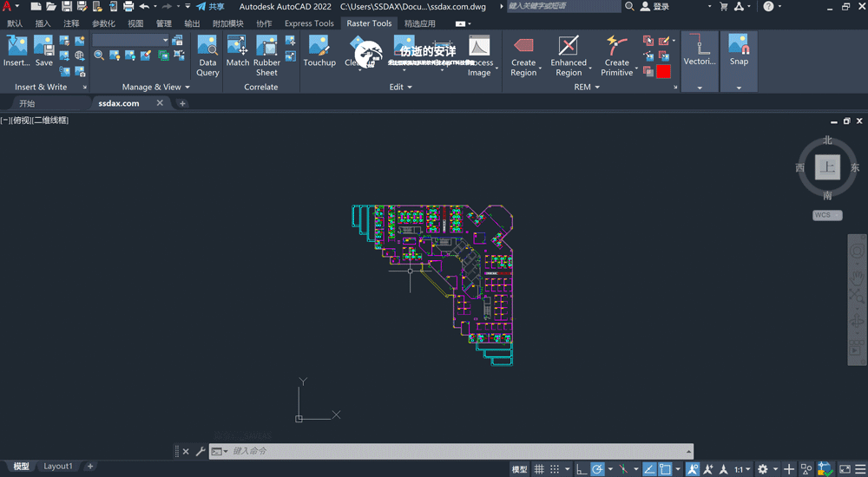Open the Vectori... dropdown arrow
Image resolution: width=868 pixels, height=477 pixels.
click(x=700, y=88)
